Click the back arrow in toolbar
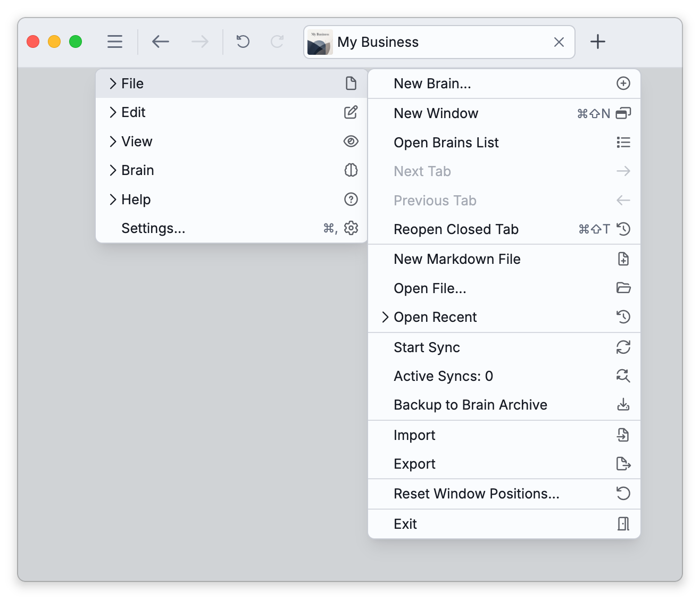Screen dimensions: 700x599 point(160,41)
